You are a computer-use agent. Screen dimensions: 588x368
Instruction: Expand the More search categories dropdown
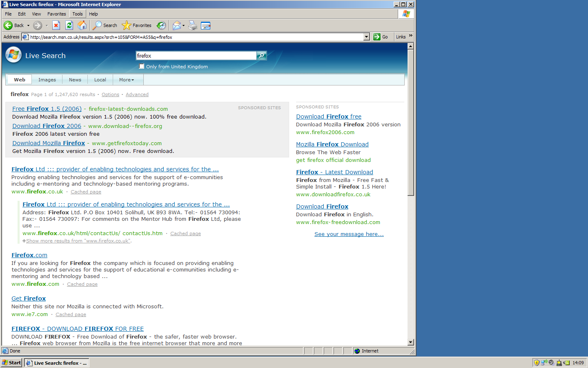coord(127,80)
